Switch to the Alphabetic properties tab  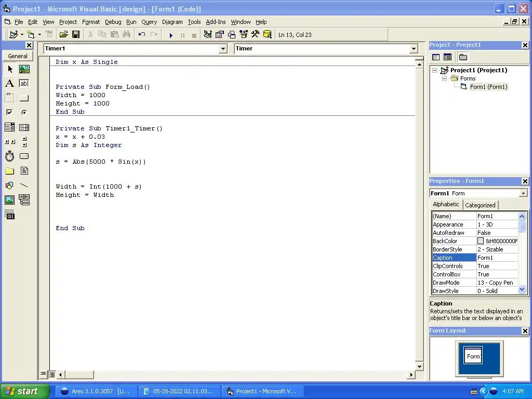[446, 204]
